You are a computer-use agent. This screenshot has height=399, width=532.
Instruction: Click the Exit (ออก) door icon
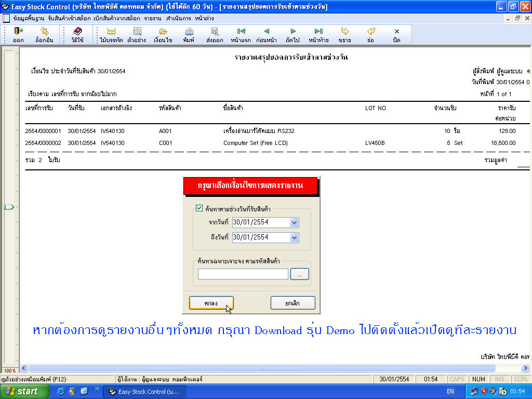point(17,34)
